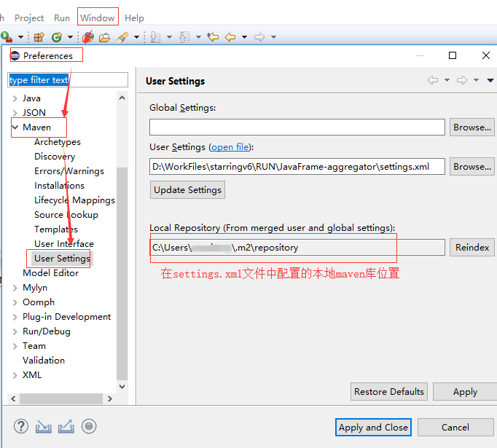Open the preferences view menu triangle
Viewport: 497px width, 448px height.
pyautogui.click(x=490, y=80)
